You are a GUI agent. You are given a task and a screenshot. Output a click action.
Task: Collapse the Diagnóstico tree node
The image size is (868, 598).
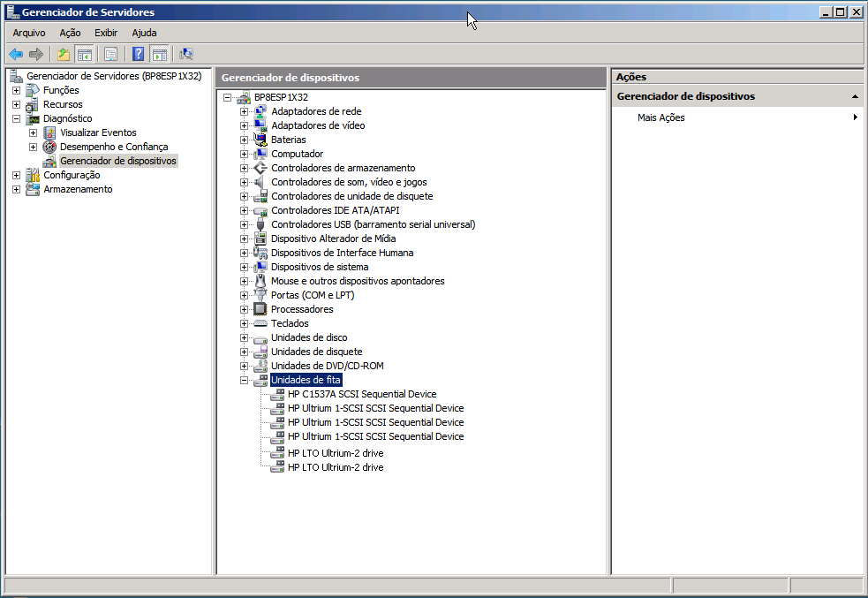pyautogui.click(x=16, y=118)
